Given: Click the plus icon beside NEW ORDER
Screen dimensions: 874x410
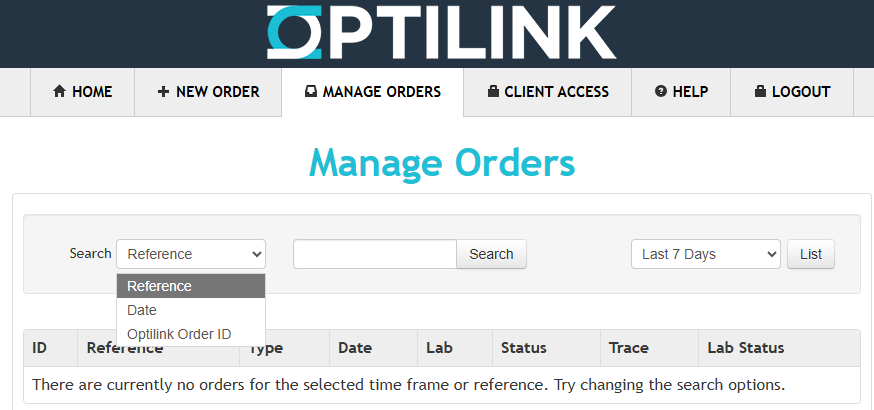Looking at the screenshot, I should 163,91.
